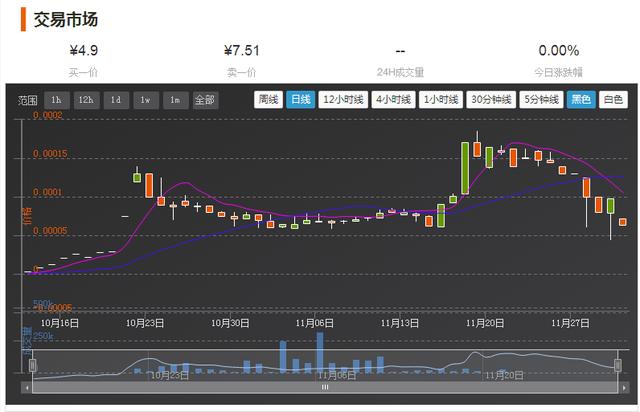This screenshot has height=412, width=640.
Task: Click the tall green candlestick near 11月20日
Action: pos(466,167)
